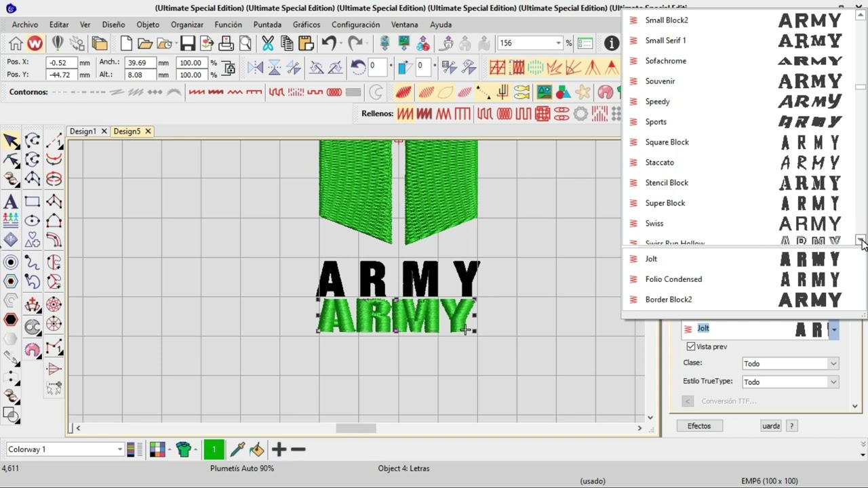The image size is (868, 488).
Task: Copy the selected object
Action: coord(286,44)
